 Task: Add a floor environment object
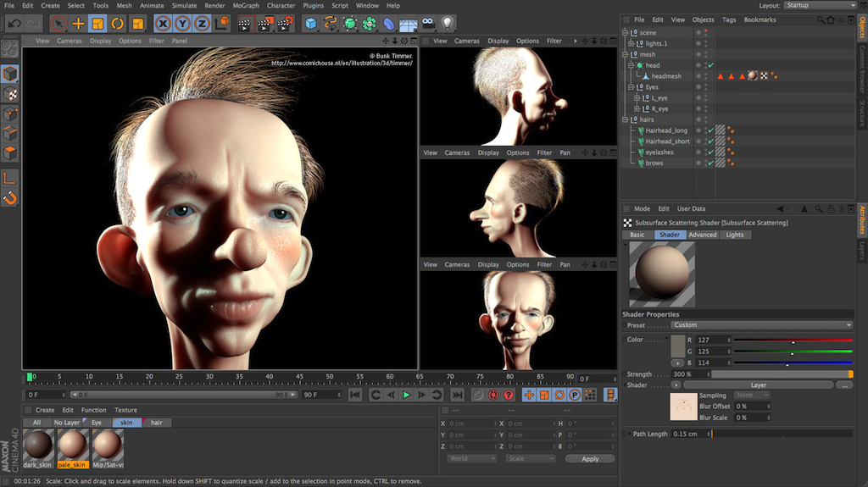point(408,23)
